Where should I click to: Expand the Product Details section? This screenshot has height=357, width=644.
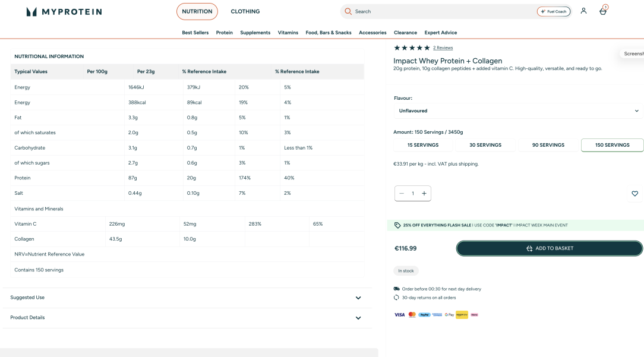[187, 318]
